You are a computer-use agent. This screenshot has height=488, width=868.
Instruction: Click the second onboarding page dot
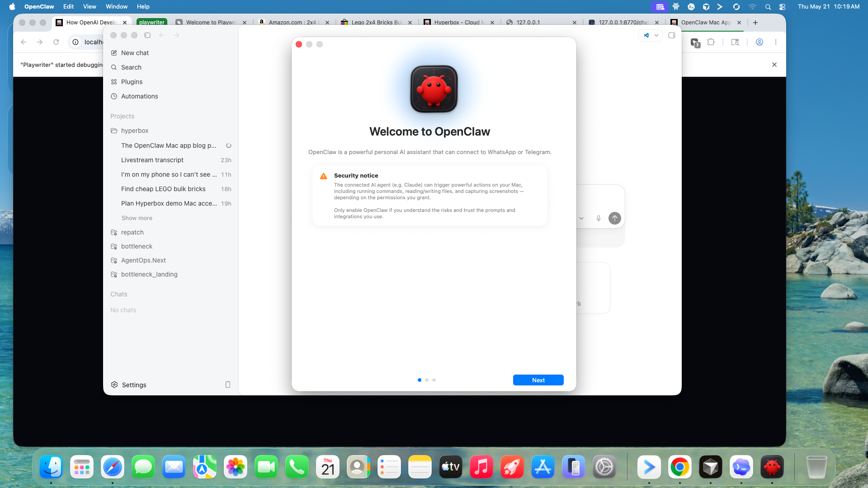tap(427, 380)
